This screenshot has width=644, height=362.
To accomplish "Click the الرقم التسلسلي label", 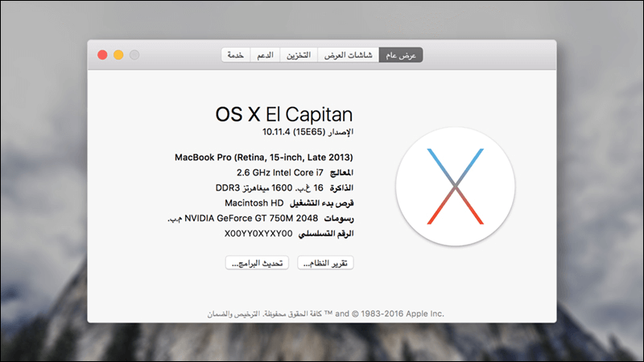I will click(x=326, y=233).
